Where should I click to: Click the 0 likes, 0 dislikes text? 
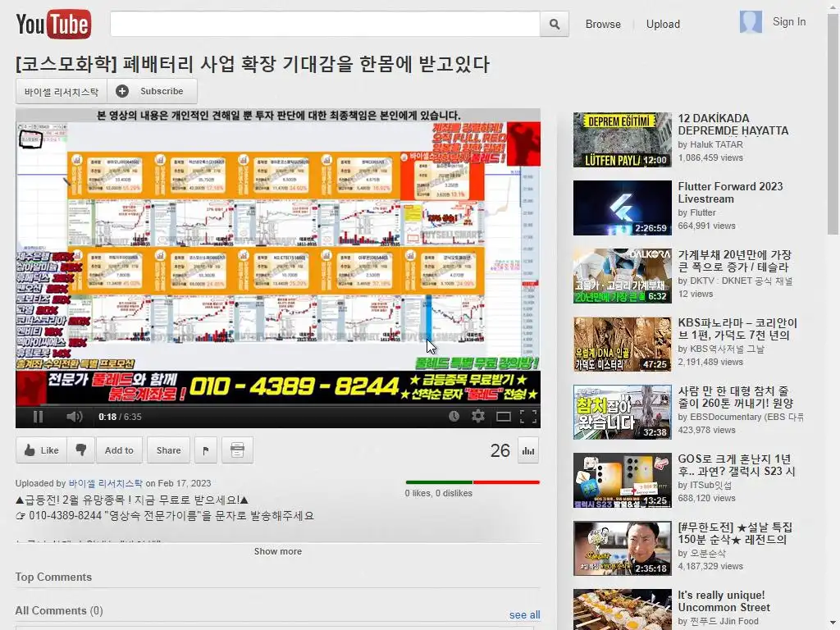(x=438, y=493)
